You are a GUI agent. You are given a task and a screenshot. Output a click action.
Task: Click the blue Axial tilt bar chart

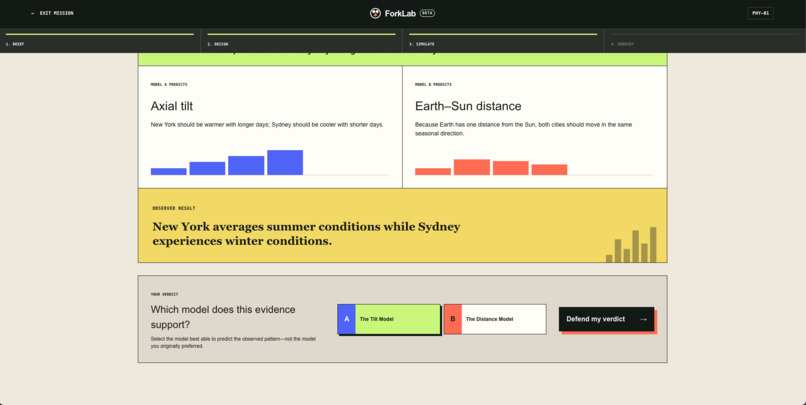[227, 163]
